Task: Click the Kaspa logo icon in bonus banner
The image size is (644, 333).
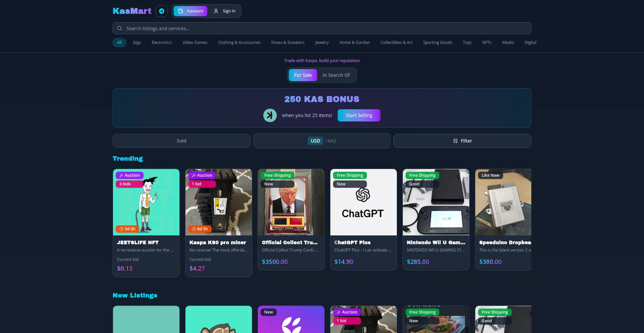Action: coord(270,115)
